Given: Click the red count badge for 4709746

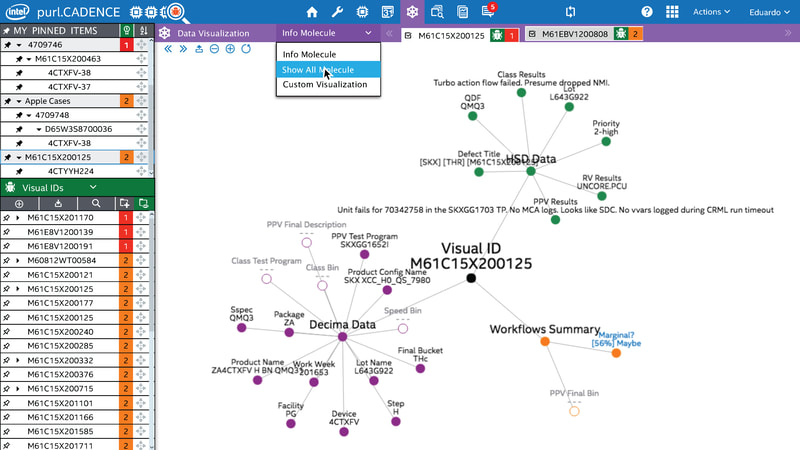Looking at the screenshot, I should pos(127,45).
